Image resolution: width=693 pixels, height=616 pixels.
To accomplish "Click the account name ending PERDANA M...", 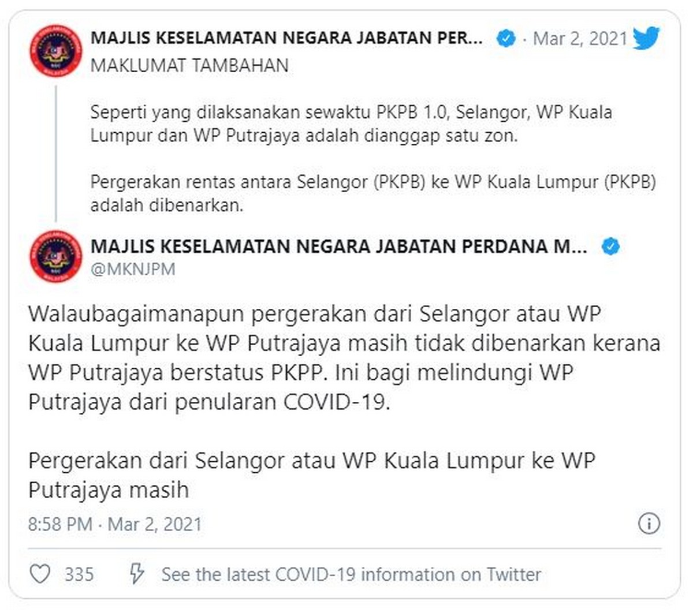I will click(339, 247).
